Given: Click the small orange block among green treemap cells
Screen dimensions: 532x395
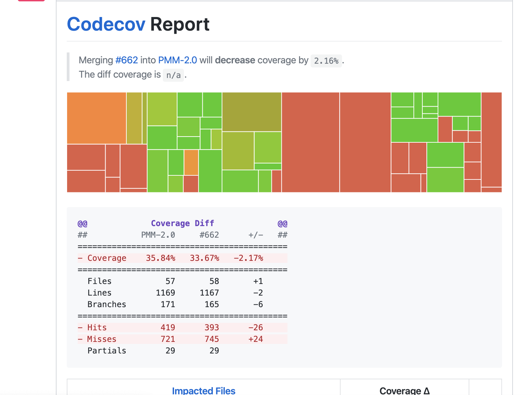Looking at the screenshot, I should pos(191,162).
